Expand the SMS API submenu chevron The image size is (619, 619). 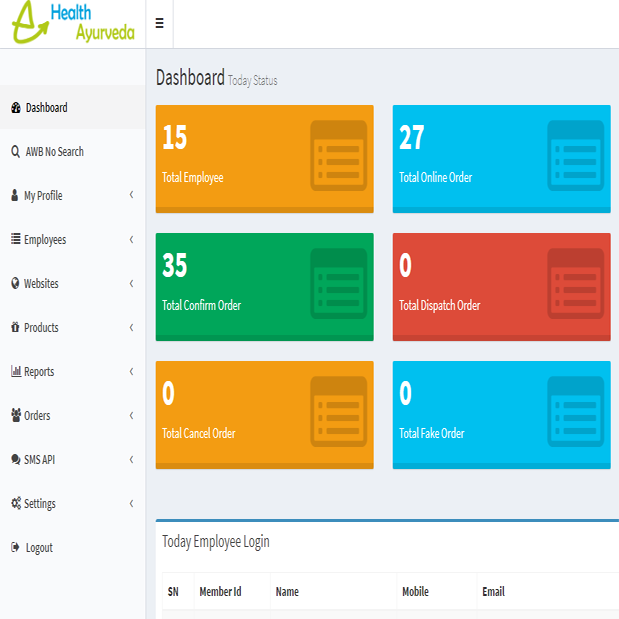tap(131, 460)
